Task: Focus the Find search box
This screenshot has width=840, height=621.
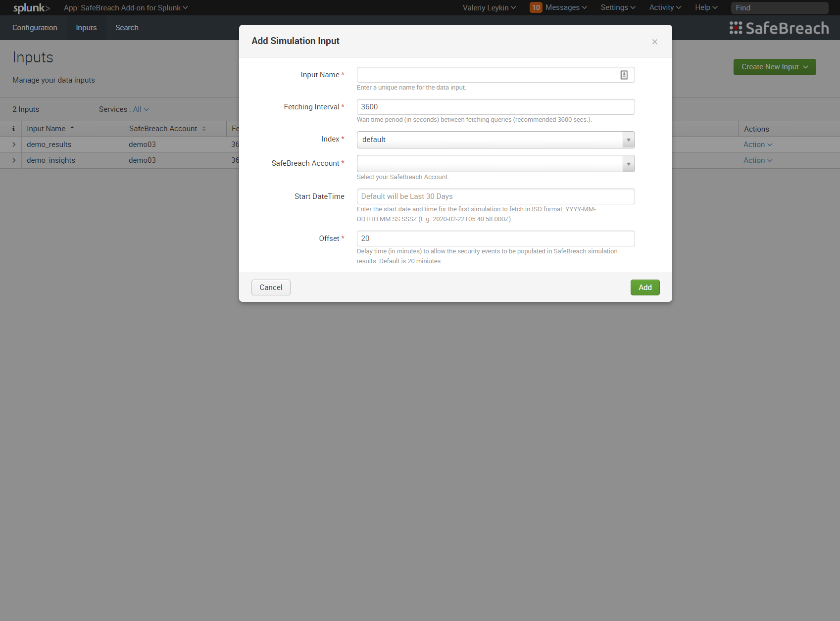Action: coord(780,8)
